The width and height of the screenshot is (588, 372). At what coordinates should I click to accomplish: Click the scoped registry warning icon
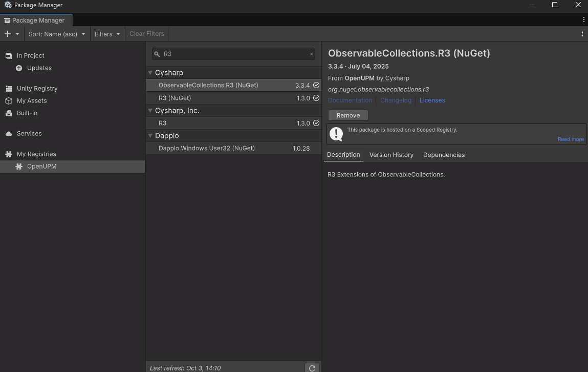pyautogui.click(x=336, y=134)
